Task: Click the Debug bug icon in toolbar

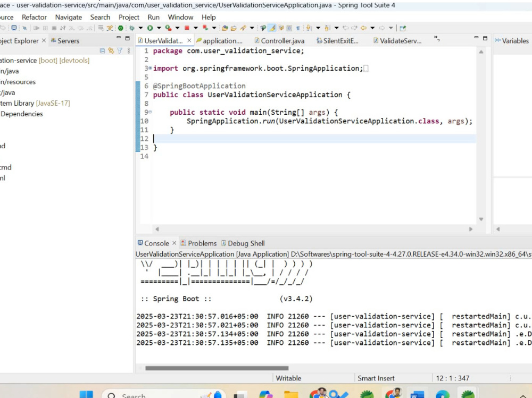Action: [131, 28]
